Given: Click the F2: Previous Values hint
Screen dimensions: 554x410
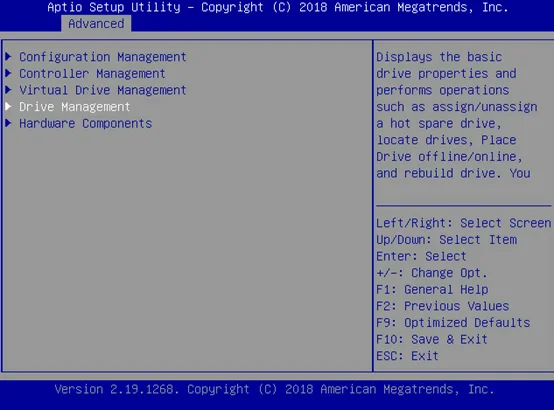Looking at the screenshot, I should (442, 306).
